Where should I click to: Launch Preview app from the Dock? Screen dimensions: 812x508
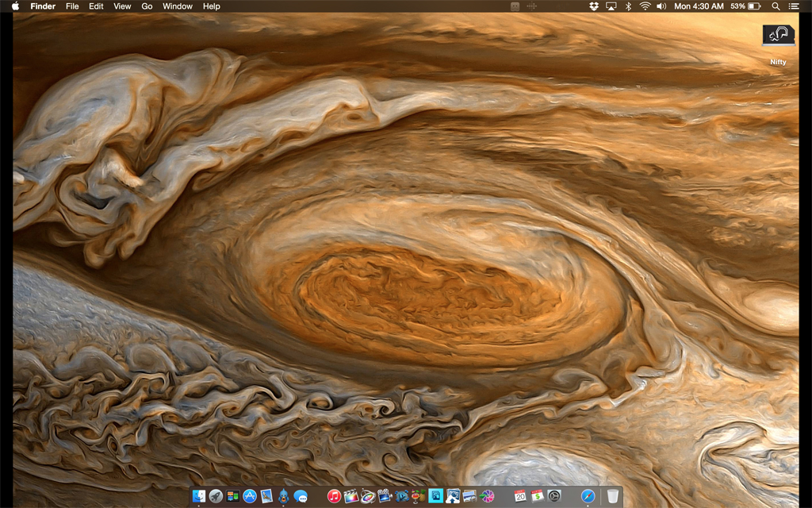469,496
